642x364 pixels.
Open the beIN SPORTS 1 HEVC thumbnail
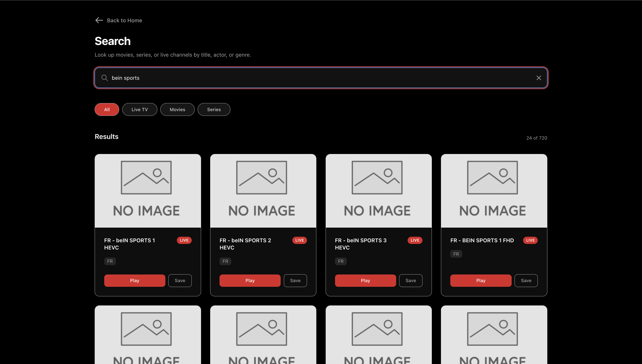pyautogui.click(x=148, y=190)
